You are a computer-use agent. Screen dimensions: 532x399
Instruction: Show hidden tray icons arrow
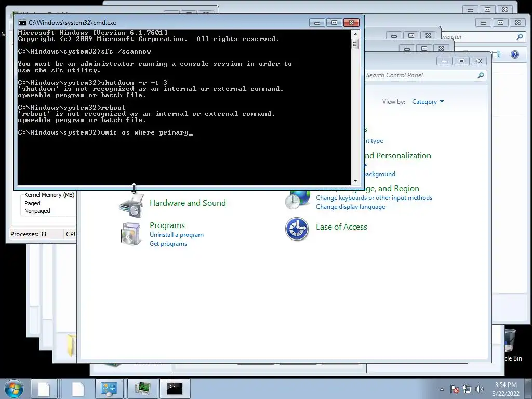point(442,389)
